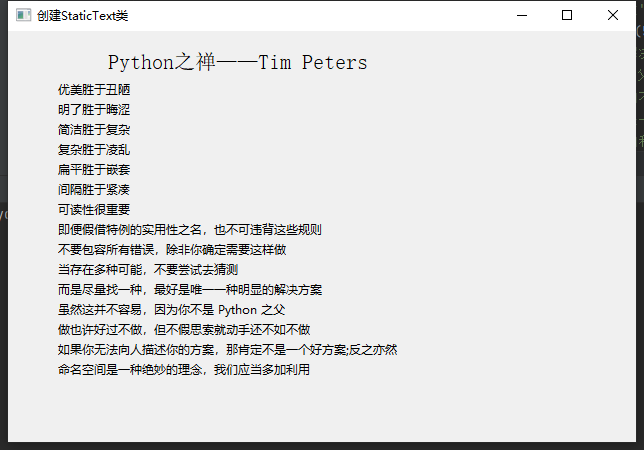Click the window icon in the title bar
Viewport: 644px width, 450px height.
[x=22, y=16]
